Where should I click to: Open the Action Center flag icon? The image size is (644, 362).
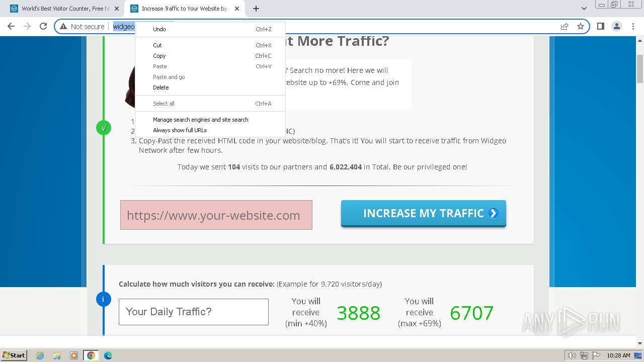point(596,355)
